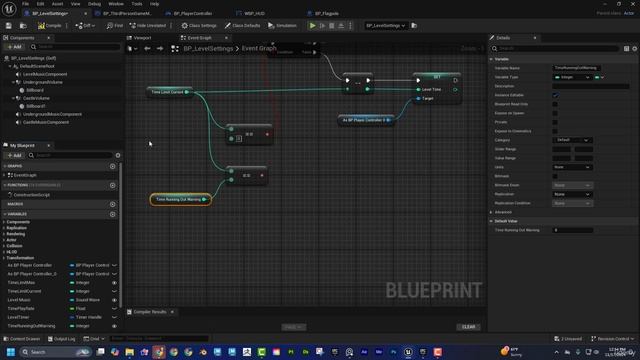Add a new variable with plus icon
The height and width of the screenshot is (360, 640).
tap(113, 214)
